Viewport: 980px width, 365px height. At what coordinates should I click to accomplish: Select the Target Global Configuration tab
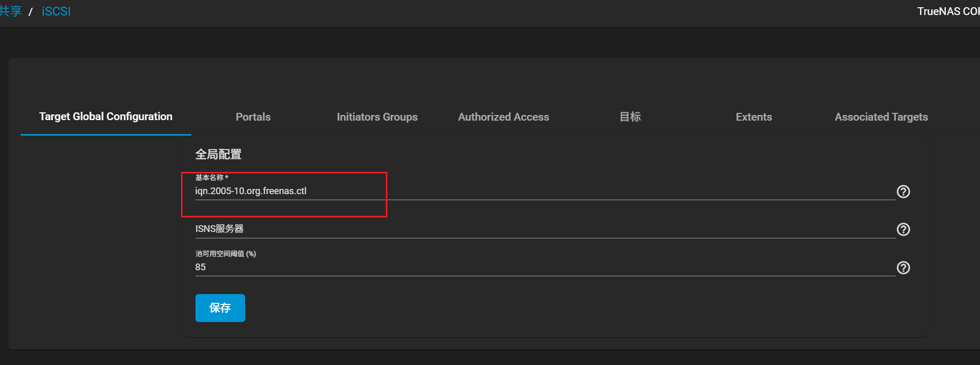(x=106, y=116)
